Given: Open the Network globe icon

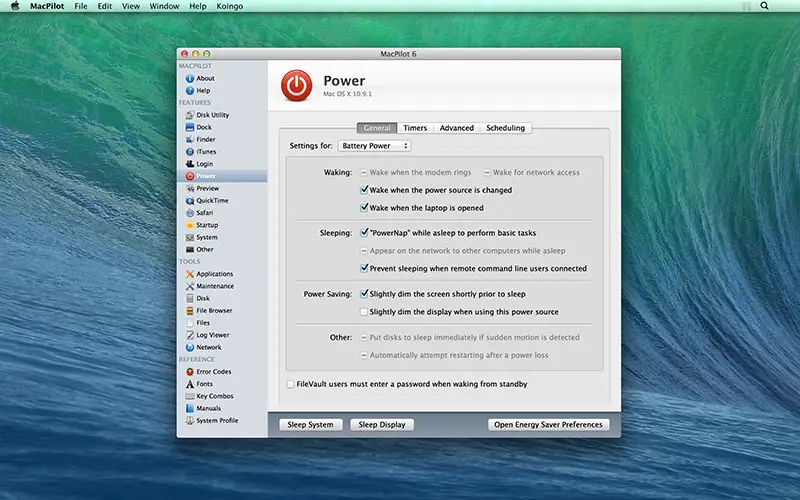Looking at the screenshot, I should pyautogui.click(x=190, y=347).
